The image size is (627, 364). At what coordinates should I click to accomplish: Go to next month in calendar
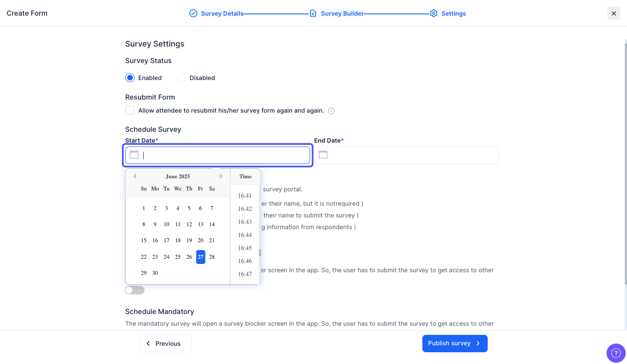[x=221, y=176]
